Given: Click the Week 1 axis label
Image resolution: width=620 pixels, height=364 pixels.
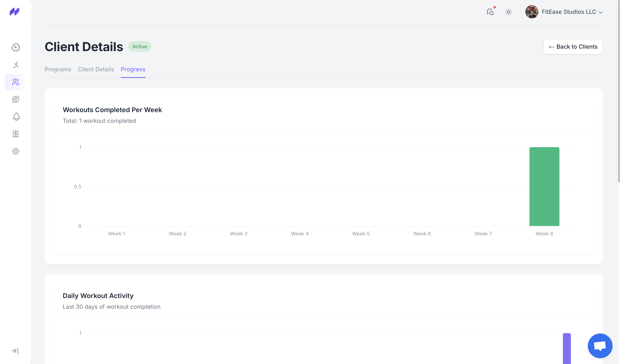Looking at the screenshot, I should coord(116,234).
